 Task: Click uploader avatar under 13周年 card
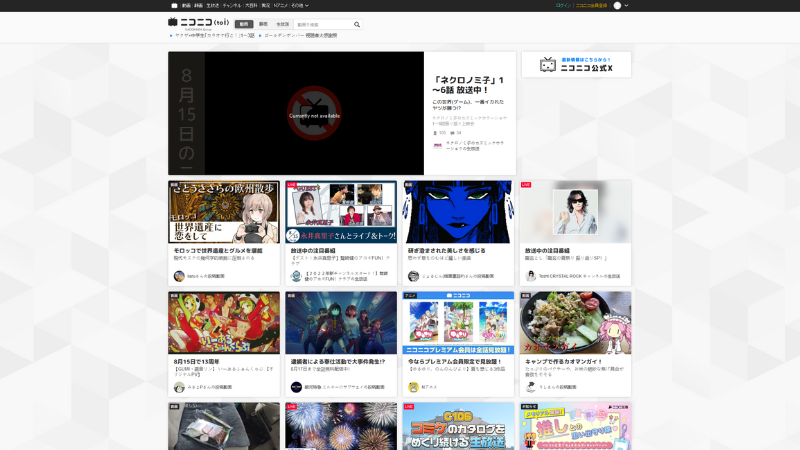point(179,387)
